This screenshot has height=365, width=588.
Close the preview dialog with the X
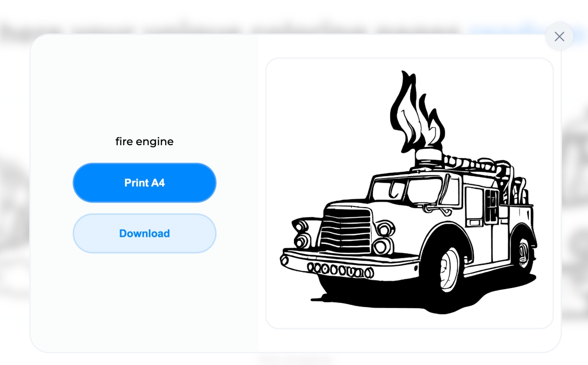pos(560,36)
